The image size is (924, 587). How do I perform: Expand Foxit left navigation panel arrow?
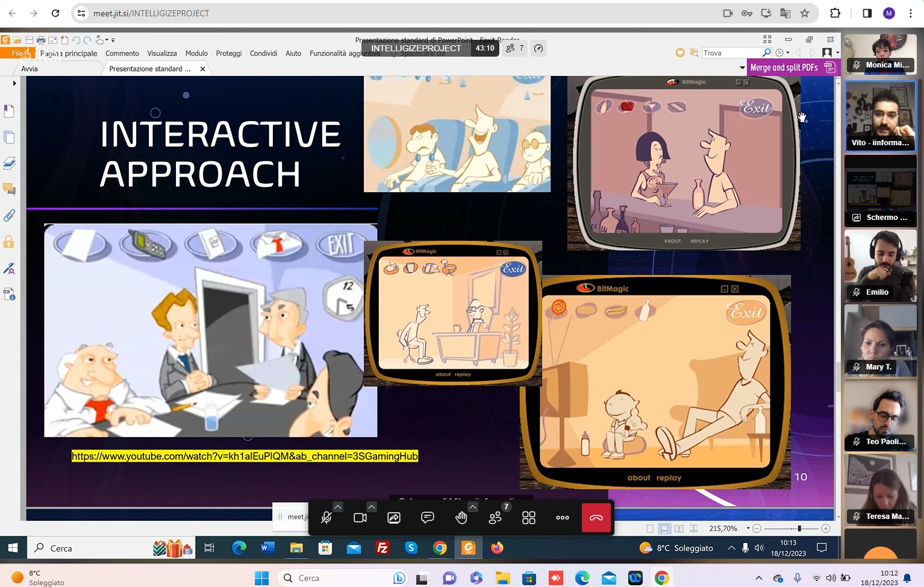point(14,83)
